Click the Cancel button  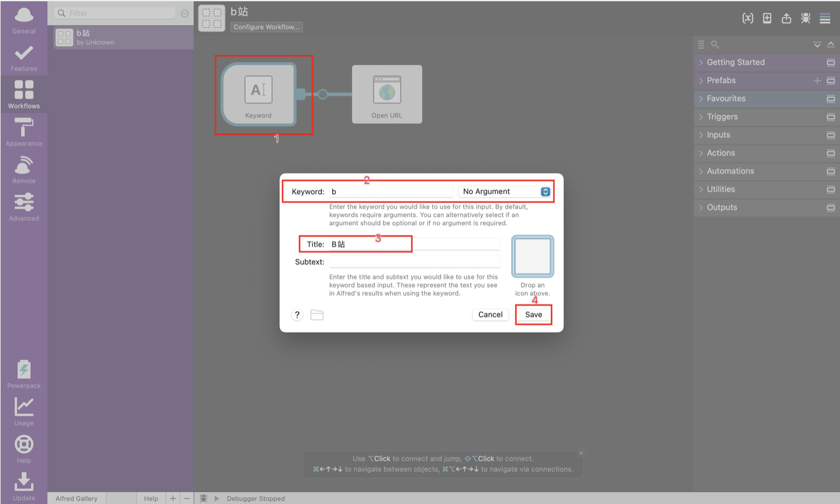(x=490, y=315)
